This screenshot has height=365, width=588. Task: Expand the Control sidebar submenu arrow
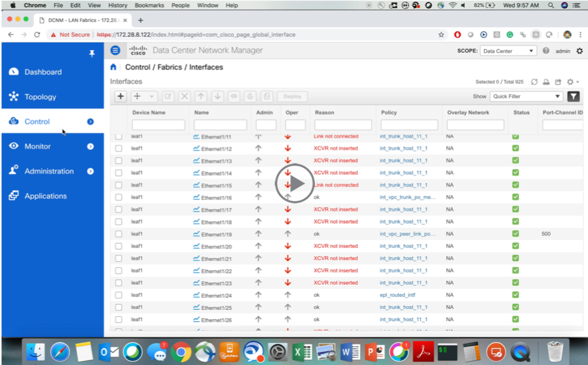[x=90, y=121]
